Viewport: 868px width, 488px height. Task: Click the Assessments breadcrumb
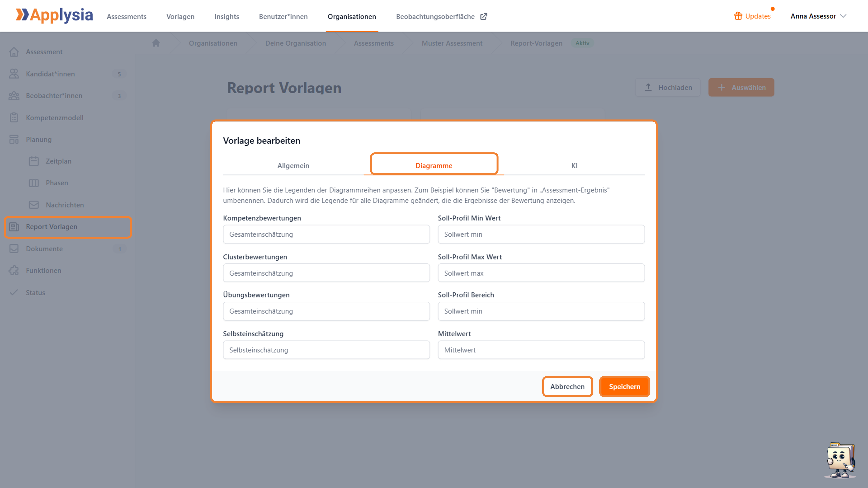pos(374,43)
